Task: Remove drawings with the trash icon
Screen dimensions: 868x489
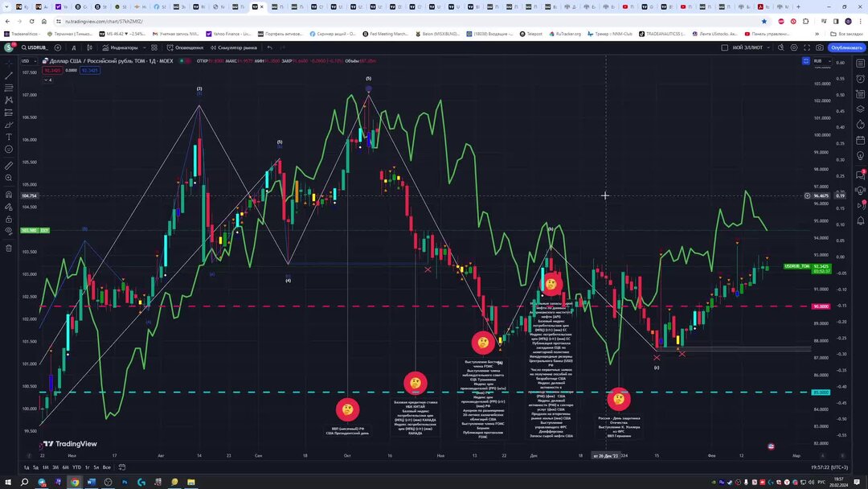Action: [x=8, y=248]
